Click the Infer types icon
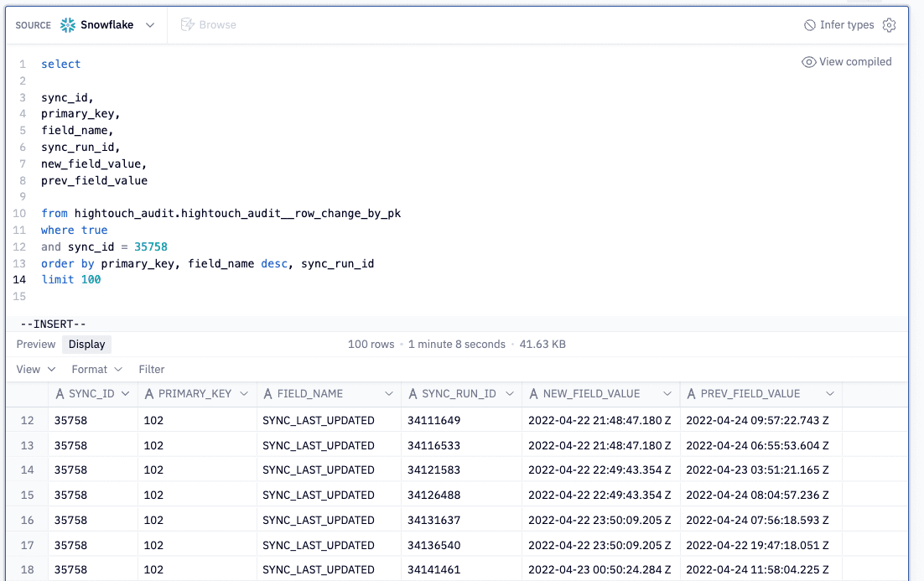 coord(808,24)
